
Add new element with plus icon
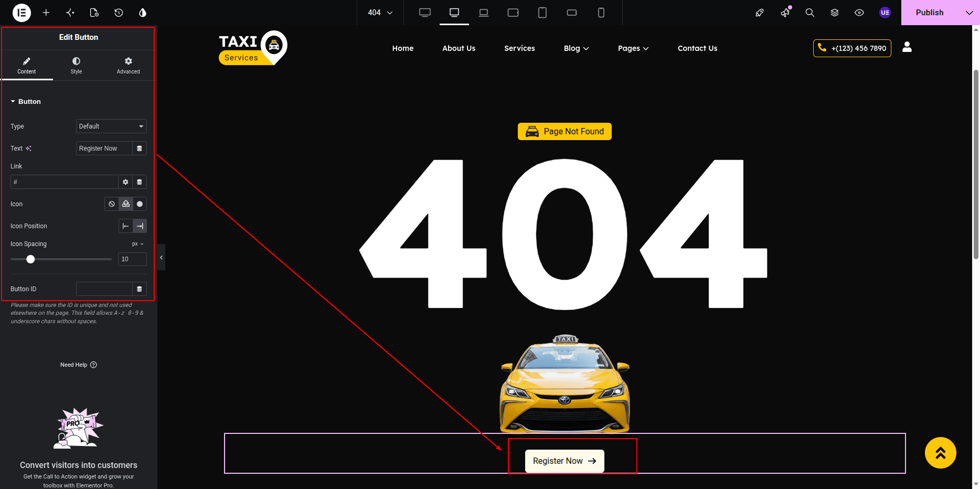[46, 13]
